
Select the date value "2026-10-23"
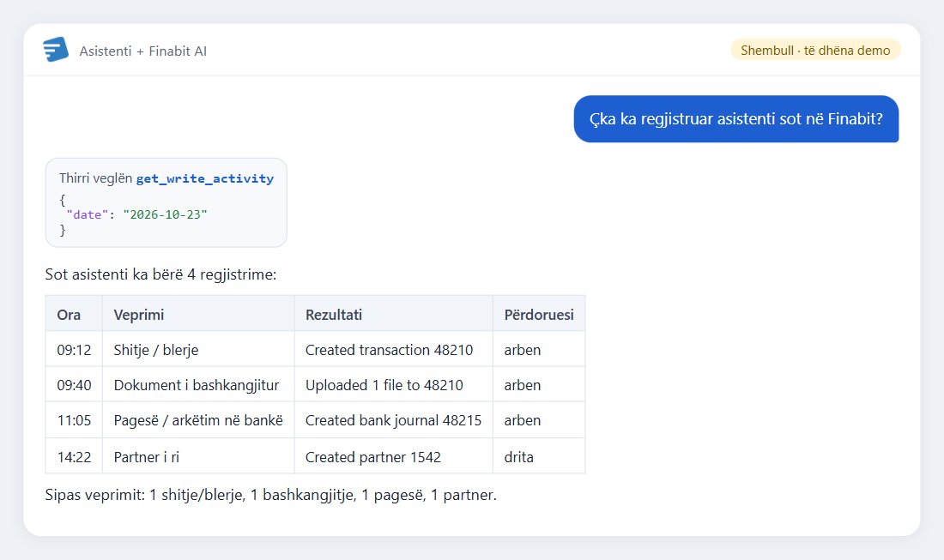click(x=165, y=214)
